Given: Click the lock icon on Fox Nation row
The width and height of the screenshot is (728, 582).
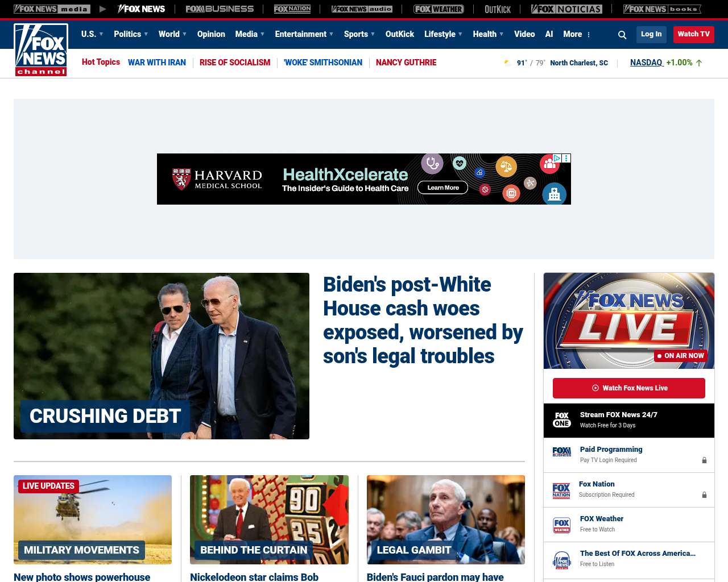Looking at the screenshot, I should 704,495.
